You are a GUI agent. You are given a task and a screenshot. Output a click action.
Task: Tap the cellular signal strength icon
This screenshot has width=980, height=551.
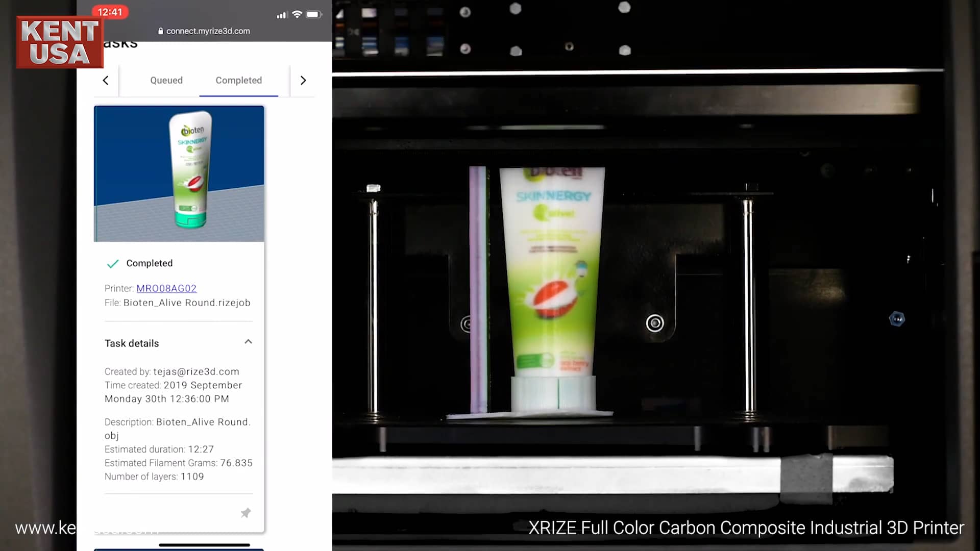coord(281,15)
